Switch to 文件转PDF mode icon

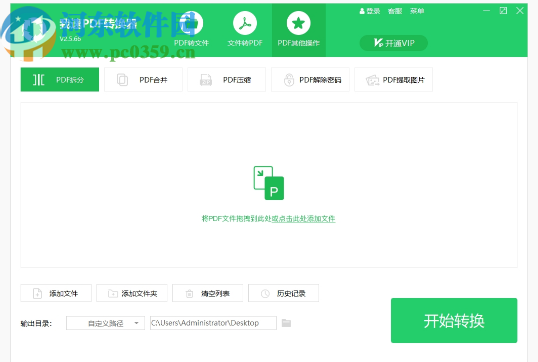245,23
